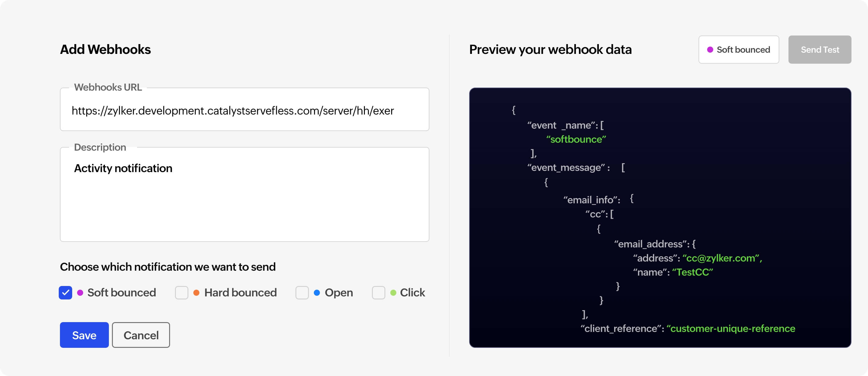Click the "event_message" key in preview
The height and width of the screenshot is (376, 868).
tap(566, 167)
